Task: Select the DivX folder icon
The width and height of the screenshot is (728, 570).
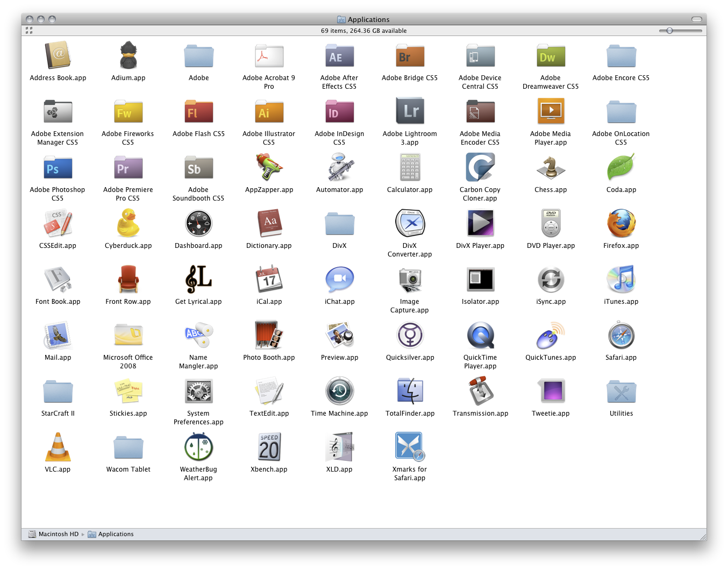Action: (339, 224)
